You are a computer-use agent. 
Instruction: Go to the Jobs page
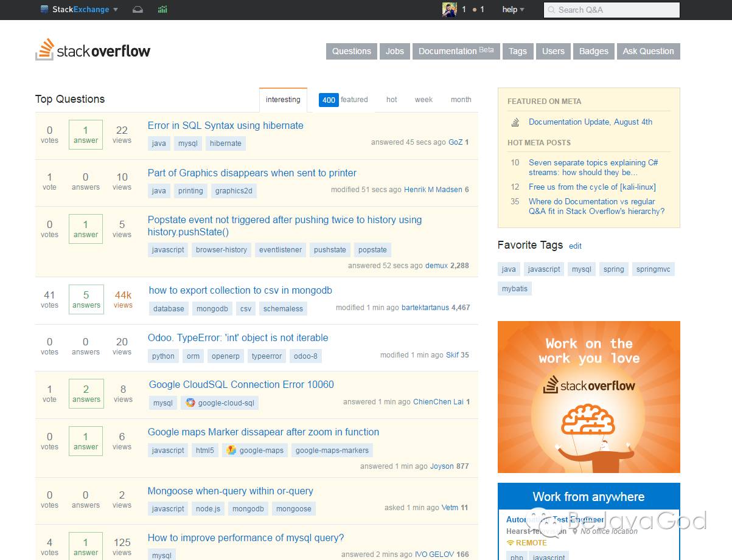[394, 51]
